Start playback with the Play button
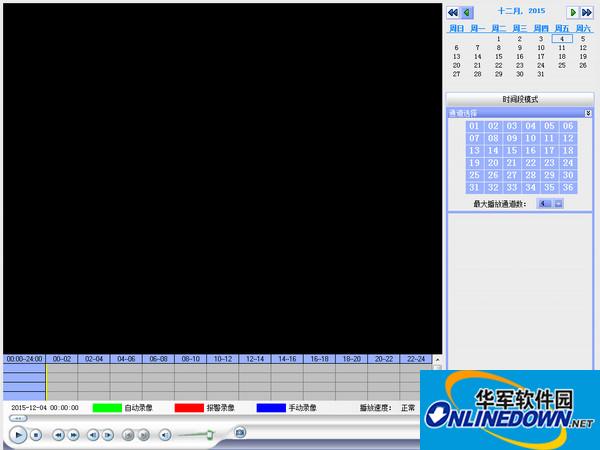This screenshot has height=450, width=600. pos(18,435)
